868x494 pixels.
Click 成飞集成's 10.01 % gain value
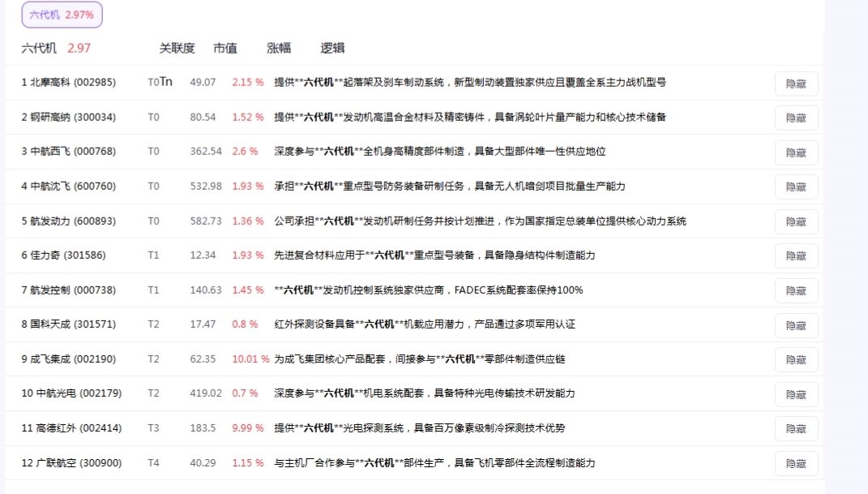tap(250, 359)
